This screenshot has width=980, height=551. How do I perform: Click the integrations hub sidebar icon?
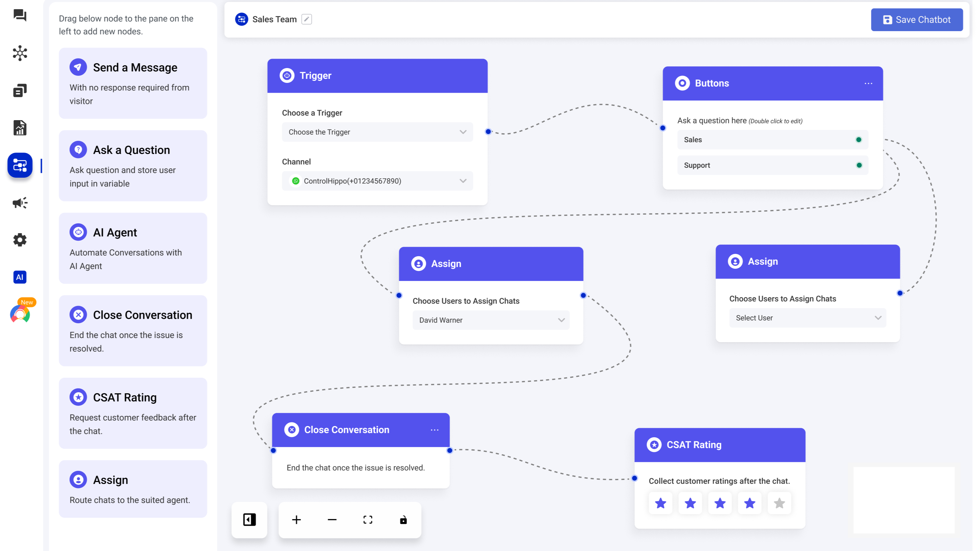(x=20, y=53)
